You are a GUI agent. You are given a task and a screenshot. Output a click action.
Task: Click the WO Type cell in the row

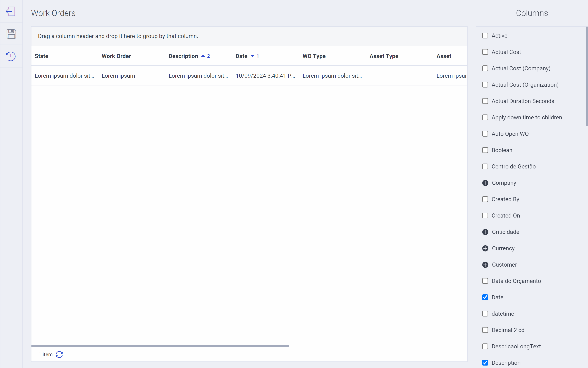332,76
